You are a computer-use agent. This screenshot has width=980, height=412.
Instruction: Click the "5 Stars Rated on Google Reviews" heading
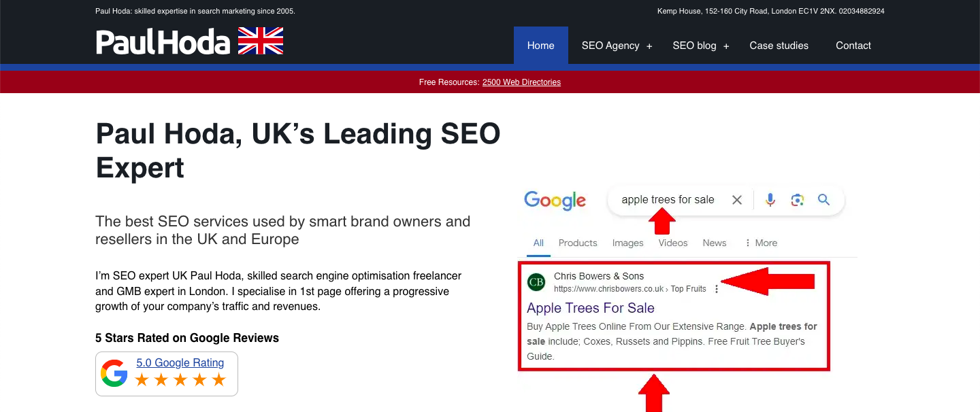(x=187, y=338)
